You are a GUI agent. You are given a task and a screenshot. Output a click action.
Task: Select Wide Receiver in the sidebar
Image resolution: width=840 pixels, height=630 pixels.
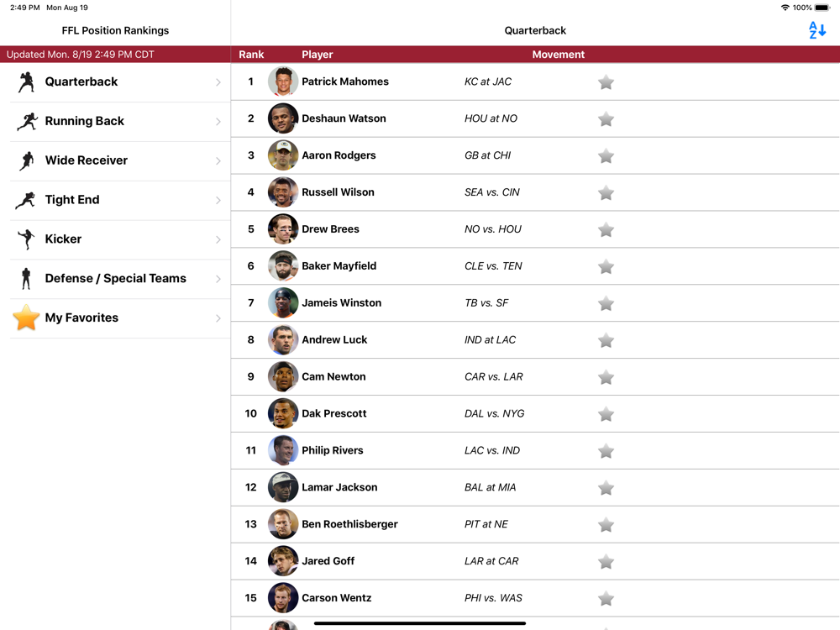coord(120,160)
